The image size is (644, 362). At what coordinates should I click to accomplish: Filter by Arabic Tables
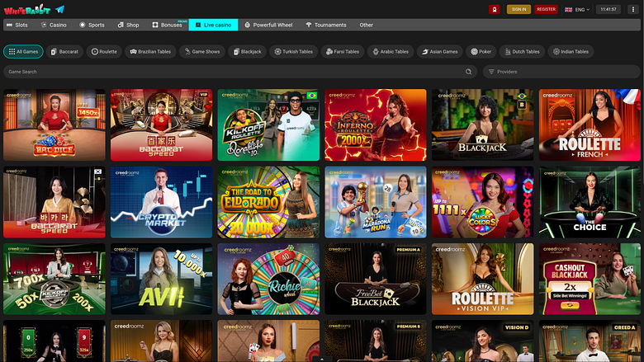click(x=391, y=52)
